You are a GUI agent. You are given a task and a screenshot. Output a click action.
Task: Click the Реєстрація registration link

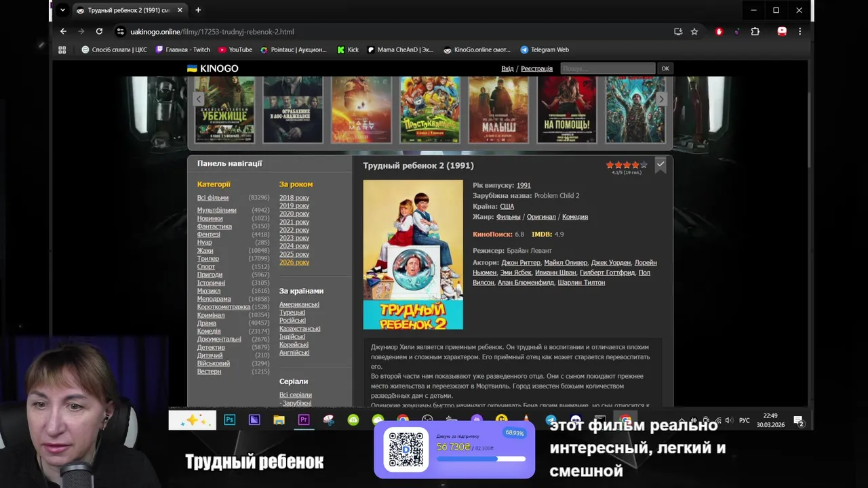click(x=537, y=68)
